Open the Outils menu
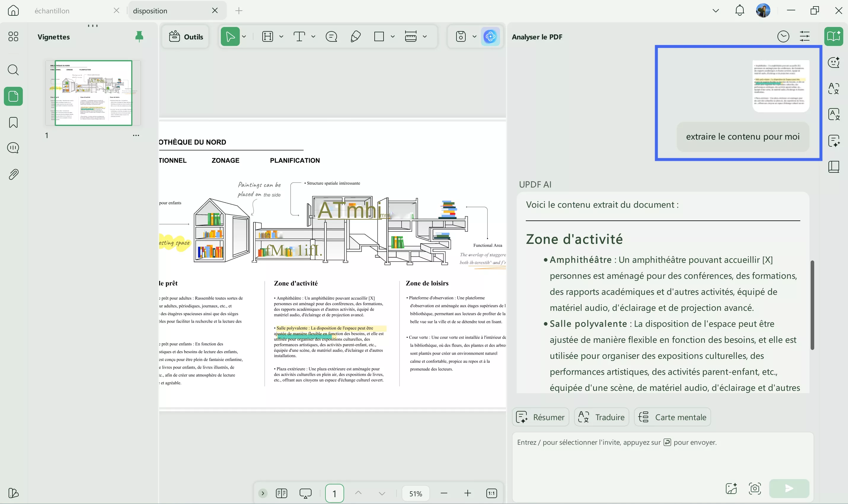Viewport: 848px width, 504px height. [x=186, y=36]
